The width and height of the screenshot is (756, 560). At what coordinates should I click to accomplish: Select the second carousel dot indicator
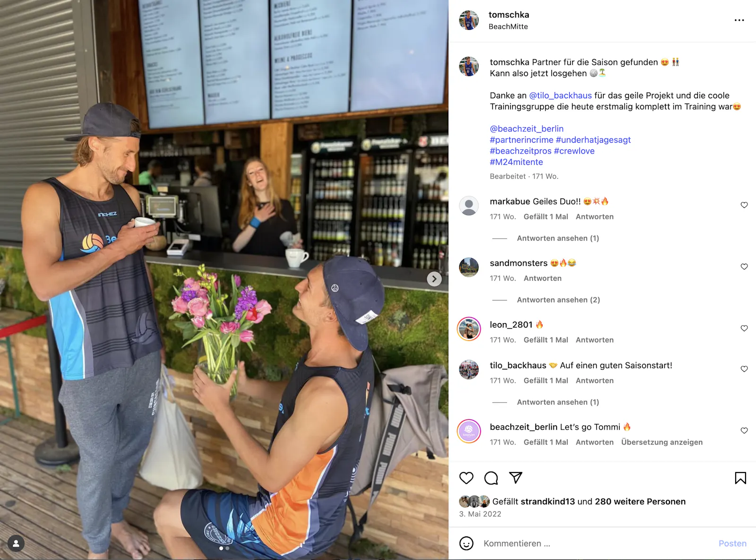click(227, 549)
